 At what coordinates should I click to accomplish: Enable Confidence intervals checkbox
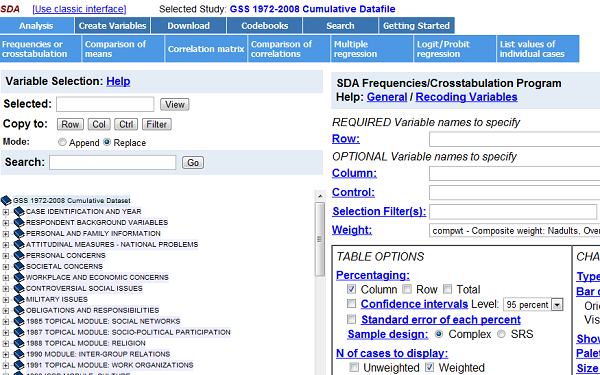tap(351, 304)
